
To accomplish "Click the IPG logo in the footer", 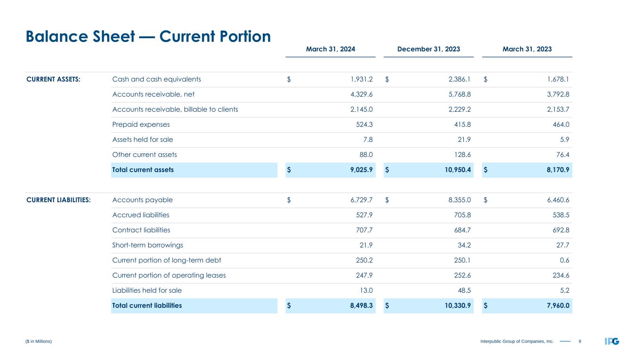I will click(611, 341).
